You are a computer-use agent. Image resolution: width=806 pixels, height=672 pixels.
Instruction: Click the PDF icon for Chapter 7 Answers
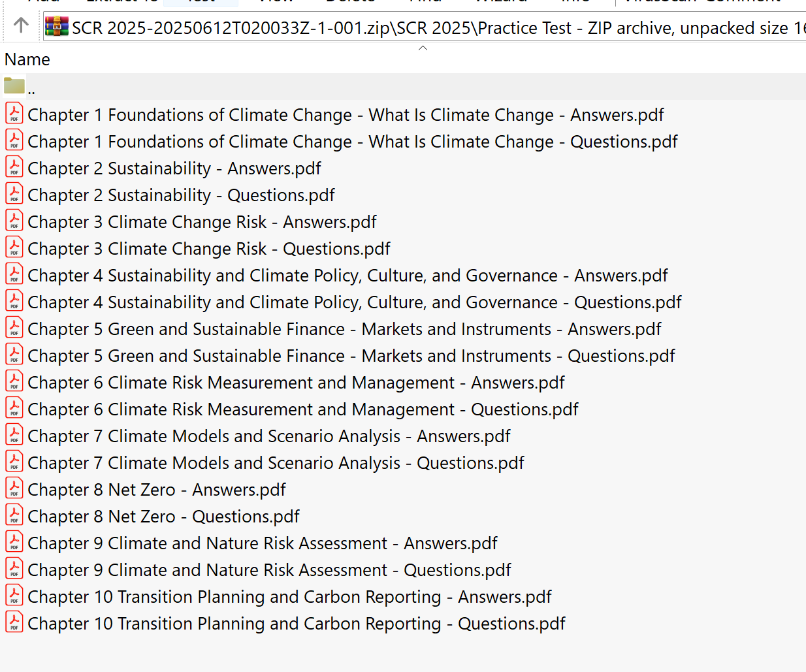coord(14,435)
